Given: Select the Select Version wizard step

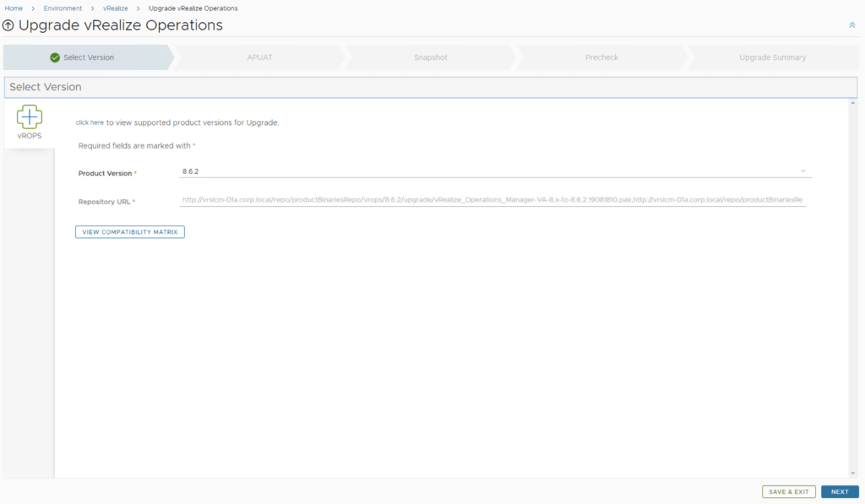Looking at the screenshot, I should coord(88,57).
